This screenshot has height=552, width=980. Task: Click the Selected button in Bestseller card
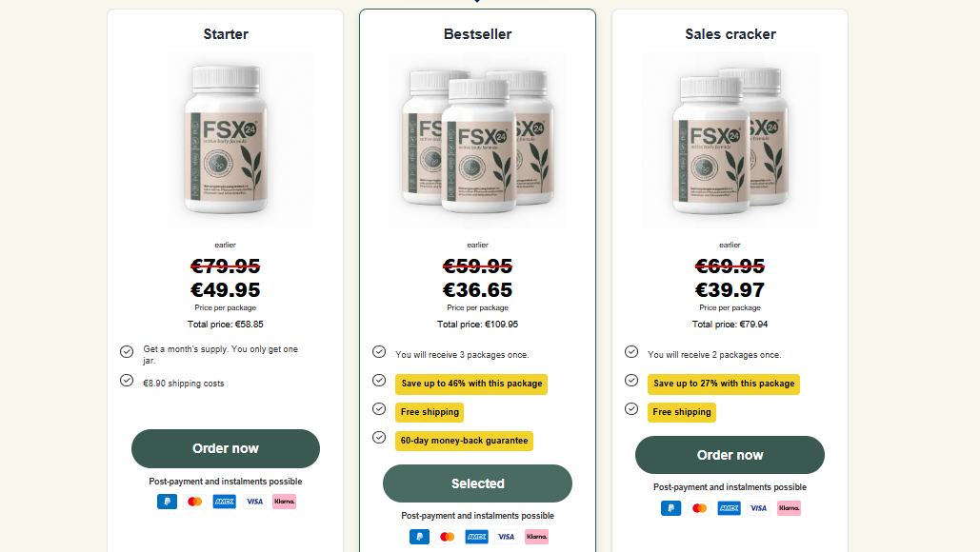point(477,483)
